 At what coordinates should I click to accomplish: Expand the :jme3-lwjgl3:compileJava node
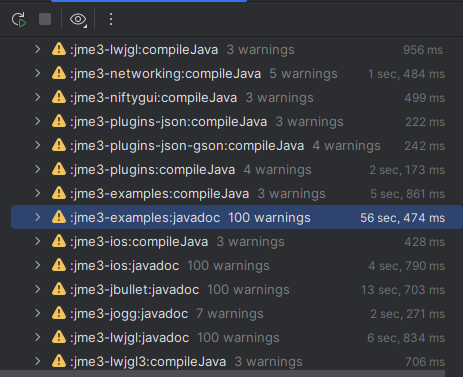(x=38, y=362)
